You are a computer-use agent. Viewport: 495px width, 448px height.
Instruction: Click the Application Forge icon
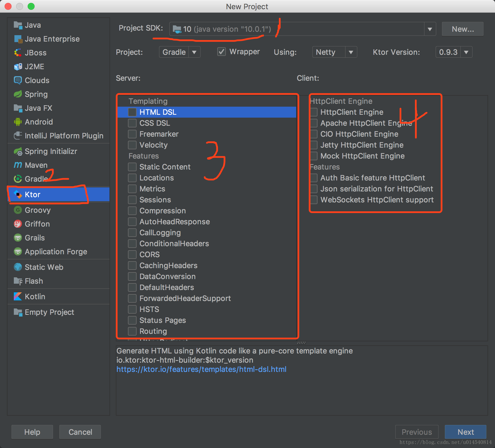point(18,252)
